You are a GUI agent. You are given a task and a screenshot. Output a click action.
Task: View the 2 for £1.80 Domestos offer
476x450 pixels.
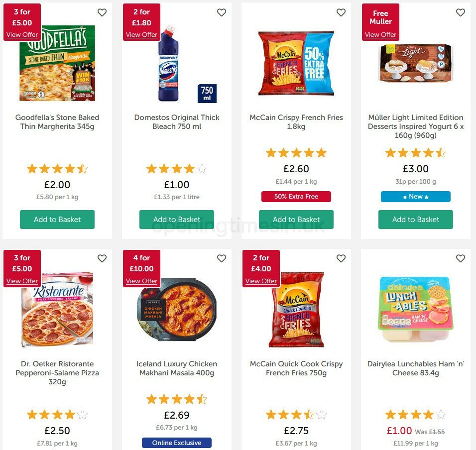tap(141, 35)
